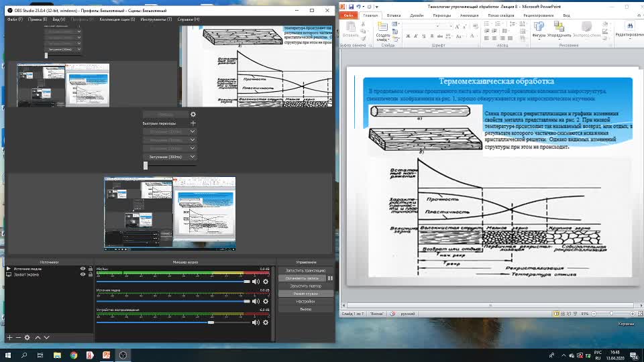Open font name dropdown in PowerPoint ribbon

pos(438,26)
